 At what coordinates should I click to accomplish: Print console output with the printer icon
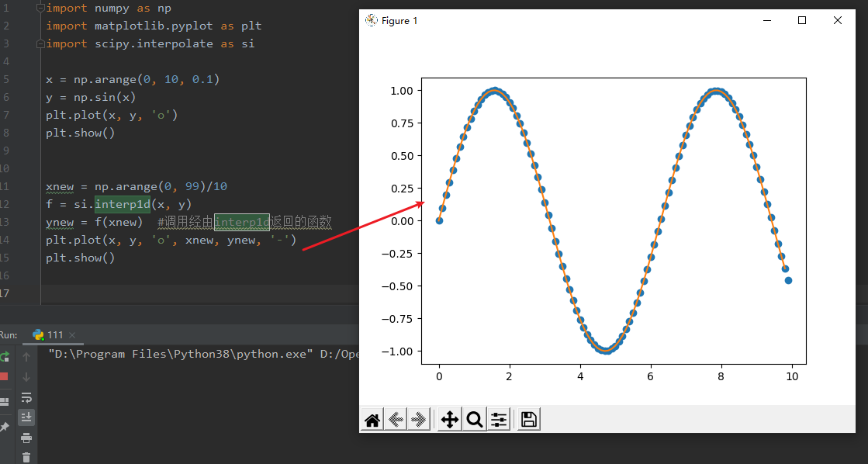[26, 438]
